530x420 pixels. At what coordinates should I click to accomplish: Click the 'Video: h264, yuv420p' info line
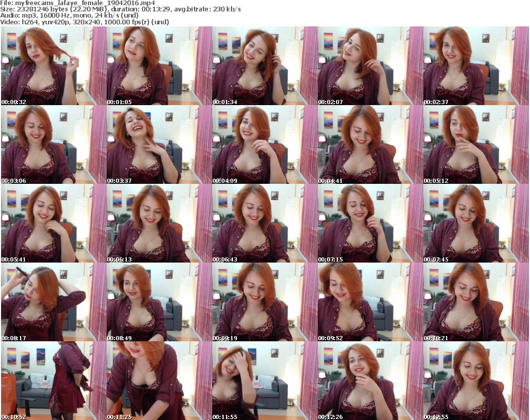(x=84, y=22)
